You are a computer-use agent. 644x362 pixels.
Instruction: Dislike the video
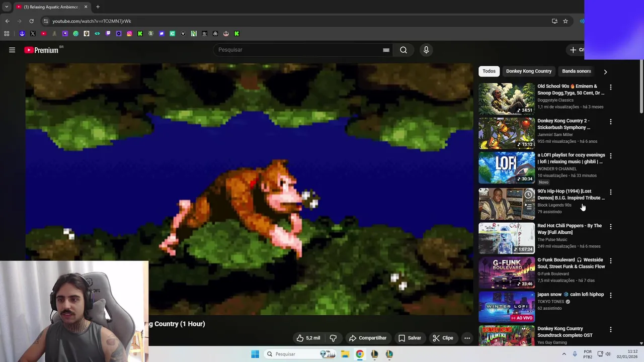[333, 338]
